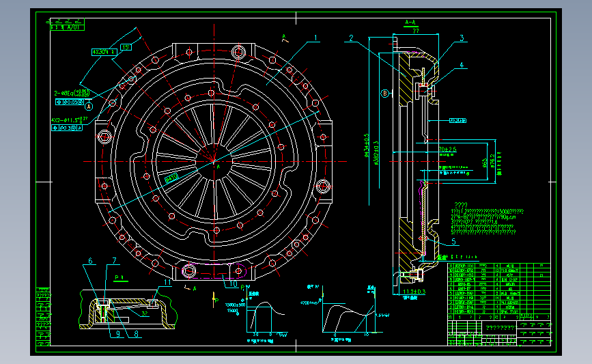Click part callout number 2
The image size is (592, 364).
point(351,38)
